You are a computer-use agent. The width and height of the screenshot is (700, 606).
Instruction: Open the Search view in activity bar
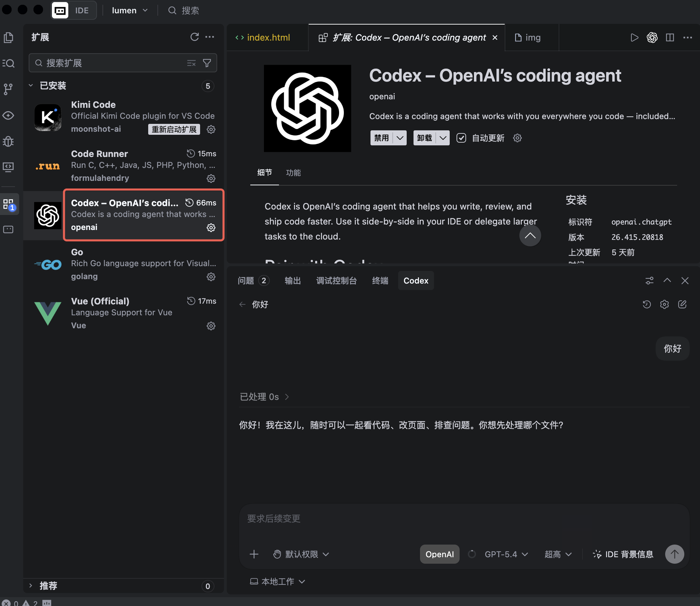[9, 63]
